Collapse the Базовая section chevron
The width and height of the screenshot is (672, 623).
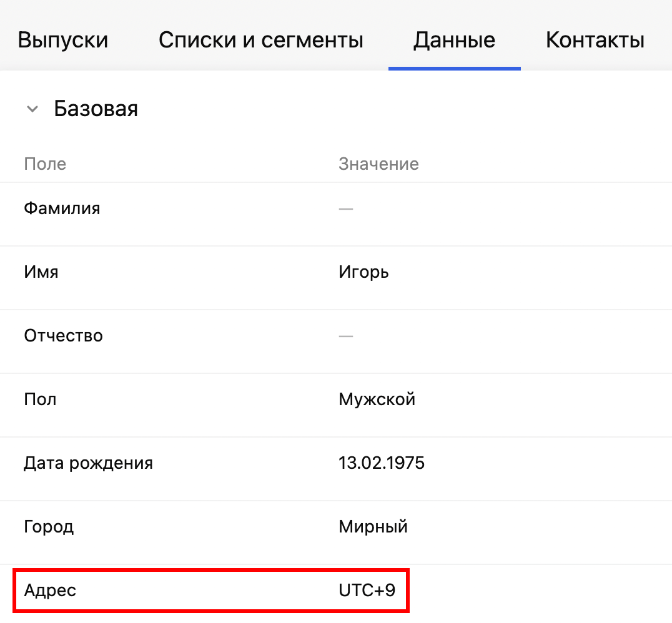click(x=32, y=109)
